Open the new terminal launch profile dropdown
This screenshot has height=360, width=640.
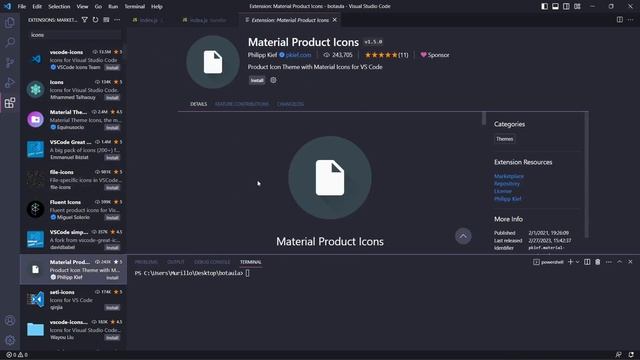(578, 262)
